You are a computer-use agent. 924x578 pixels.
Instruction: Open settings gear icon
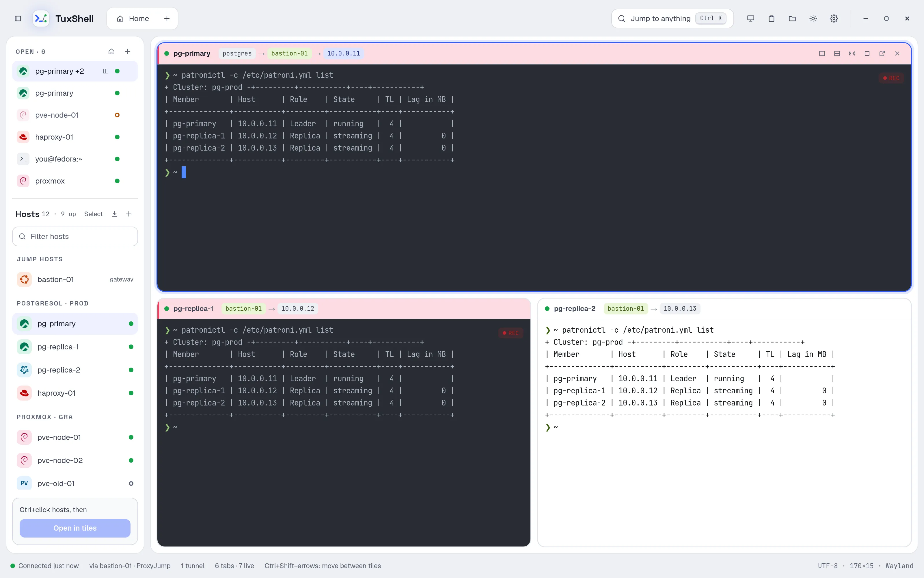[834, 18]
